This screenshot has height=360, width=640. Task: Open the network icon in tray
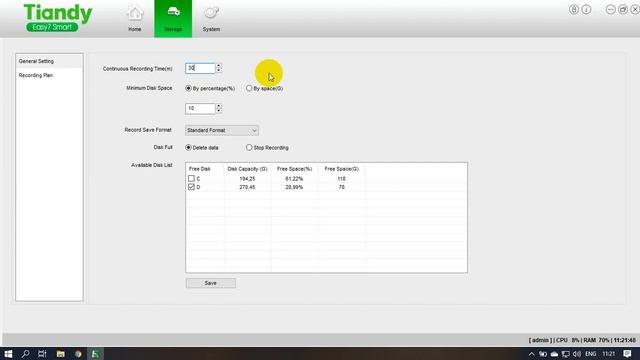566,354
